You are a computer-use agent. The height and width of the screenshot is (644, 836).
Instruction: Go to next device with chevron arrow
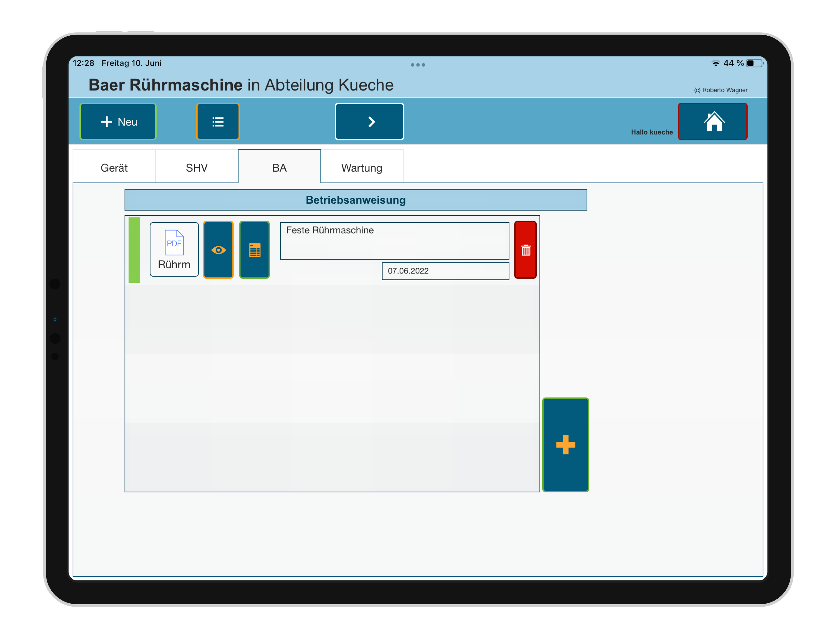pyautogui.click(x=370, y=122)
